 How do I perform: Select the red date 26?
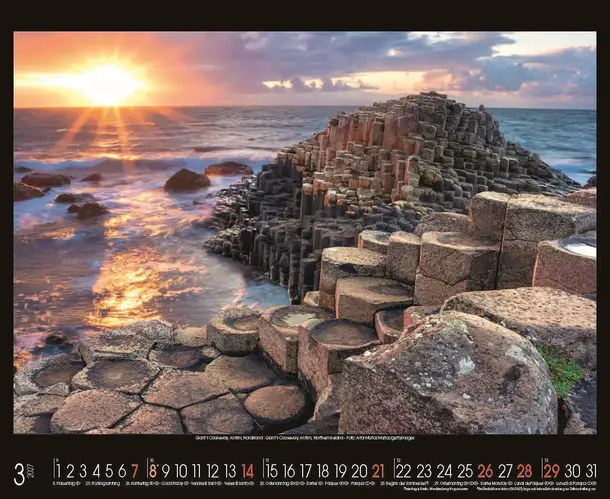[x=485, y=471]
